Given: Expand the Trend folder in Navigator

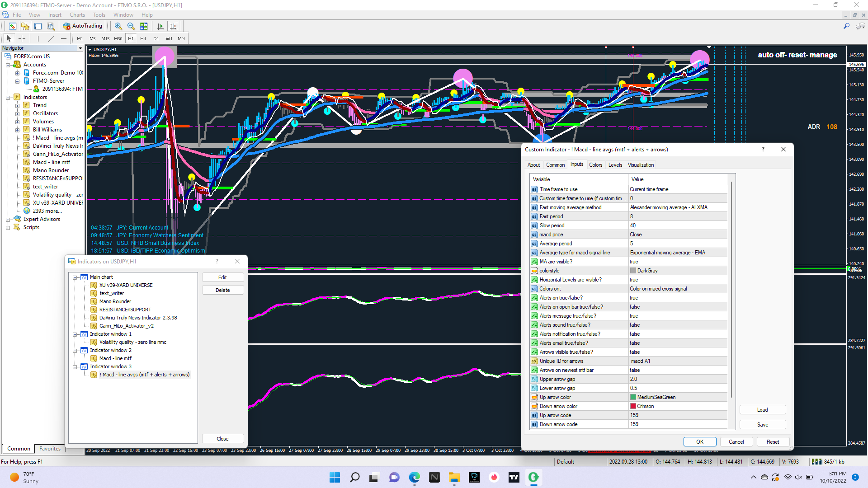Looking at the screenshot, I should (17, 105).
